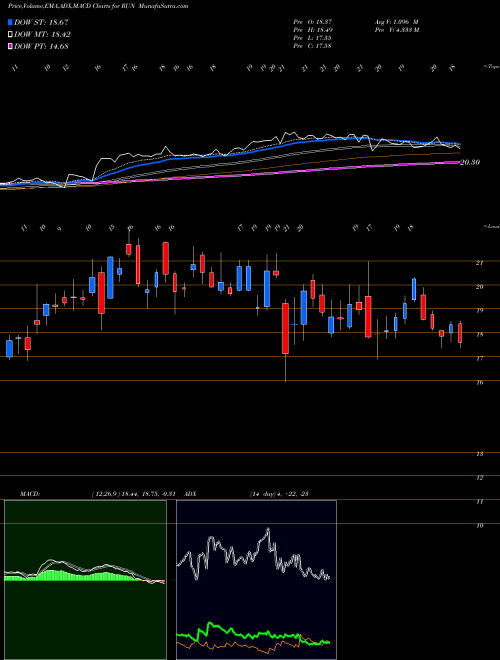Click the DOW PT: 14.68 value

pos(41,46)
